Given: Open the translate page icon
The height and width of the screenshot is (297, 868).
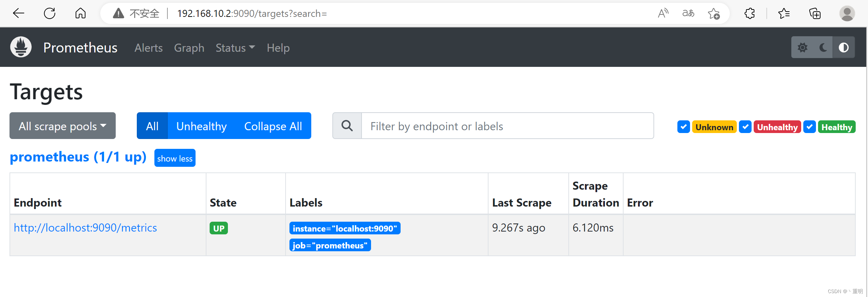Looking at the screenshot, I should coord(688,13).
